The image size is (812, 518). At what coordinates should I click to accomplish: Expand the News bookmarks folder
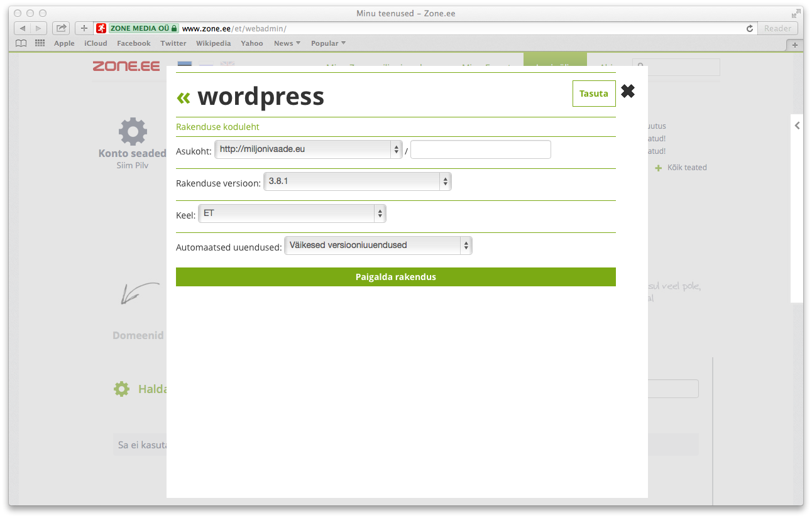[287, 43]
